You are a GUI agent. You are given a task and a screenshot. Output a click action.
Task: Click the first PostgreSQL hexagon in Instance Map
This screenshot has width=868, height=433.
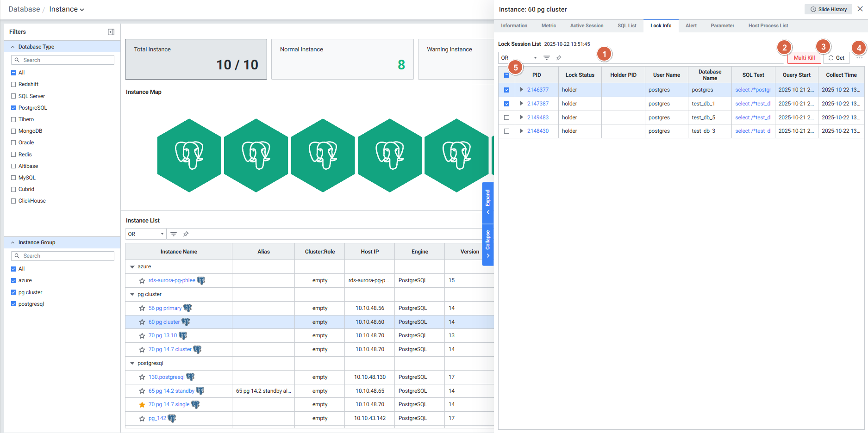click(x=189, y=155)
